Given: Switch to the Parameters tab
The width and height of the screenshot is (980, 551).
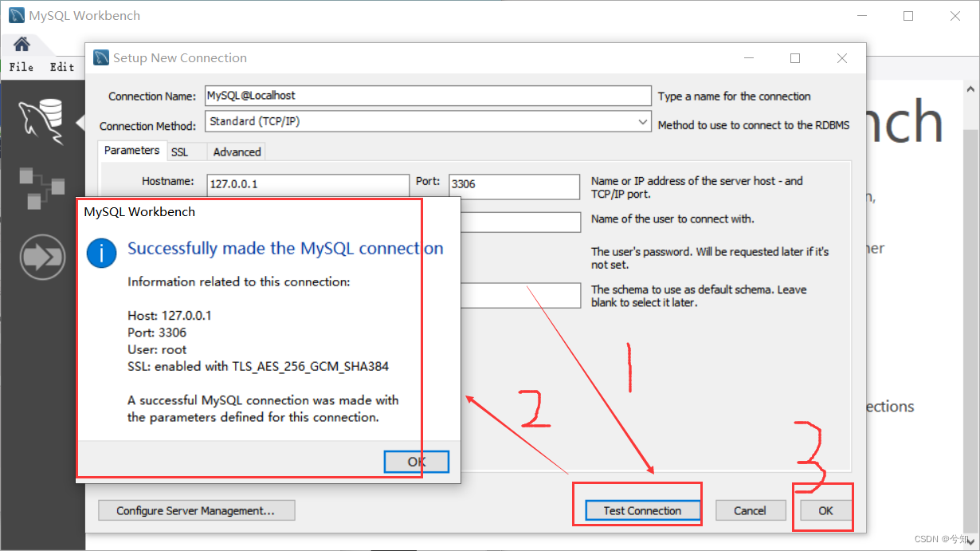Looking at the screenshot, I should [x=131, y=150].
